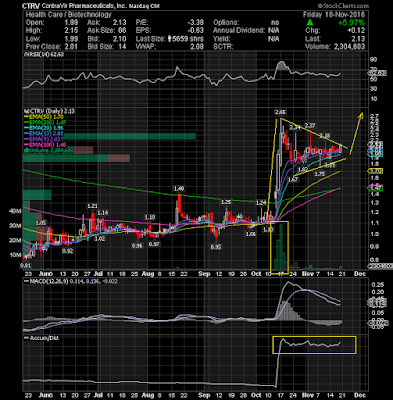The width and height of the screenshot is (393, 400).
Task: Click the 0.92 low label in June
Action: tap(68, 251)
